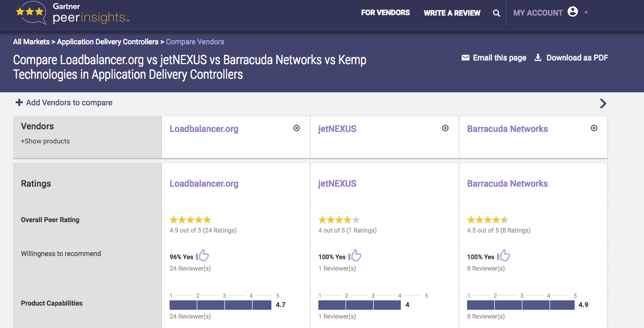
Task: Click '96% Yes' recommendation text
Action: point(182,257)
